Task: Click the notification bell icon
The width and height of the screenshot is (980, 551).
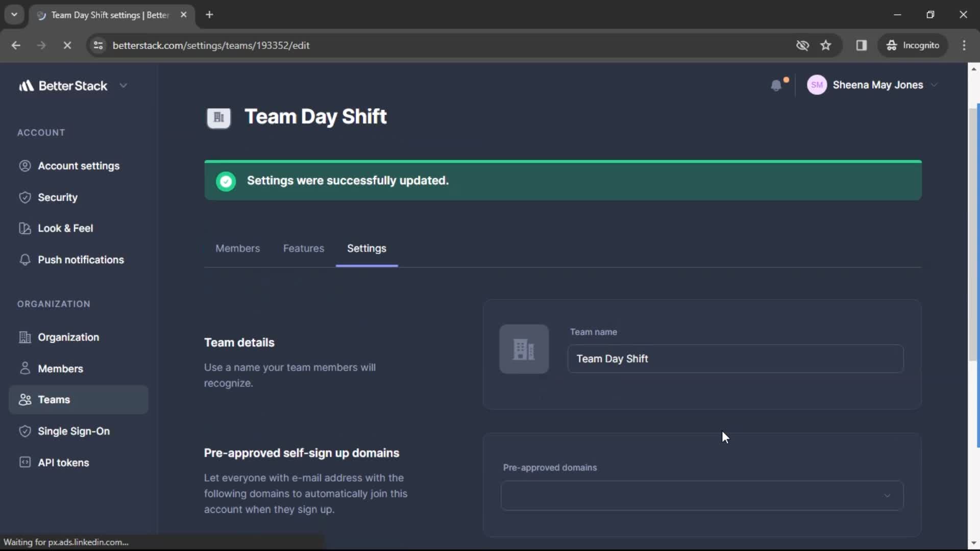Action: click(776, 85)
